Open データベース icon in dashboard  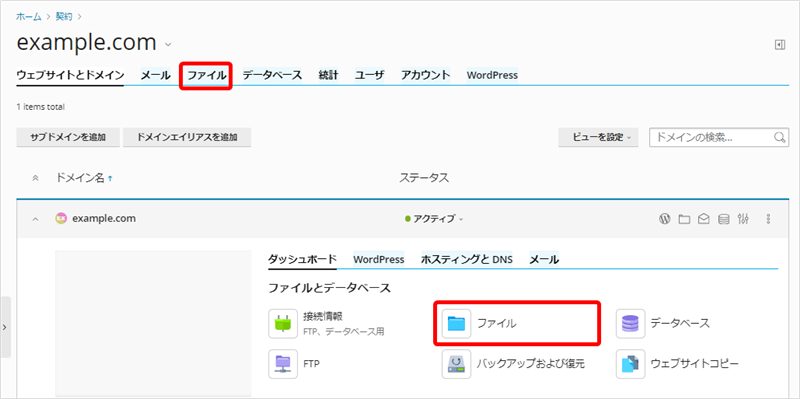[630, 323]
